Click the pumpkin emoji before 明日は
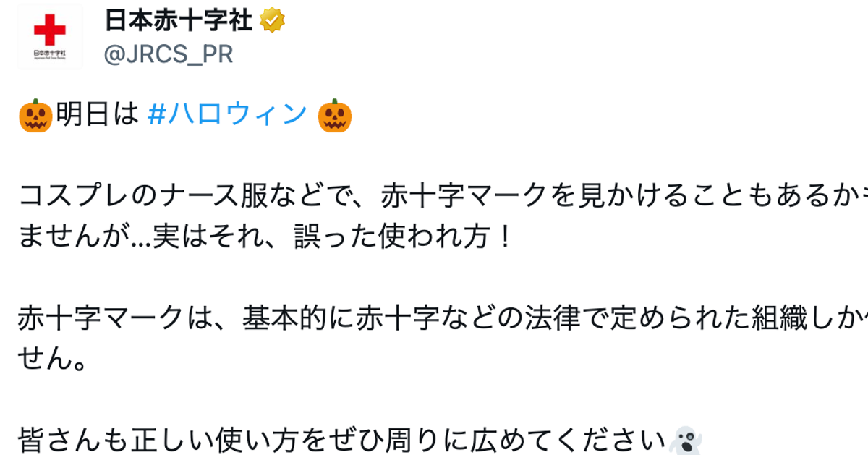 35,116
